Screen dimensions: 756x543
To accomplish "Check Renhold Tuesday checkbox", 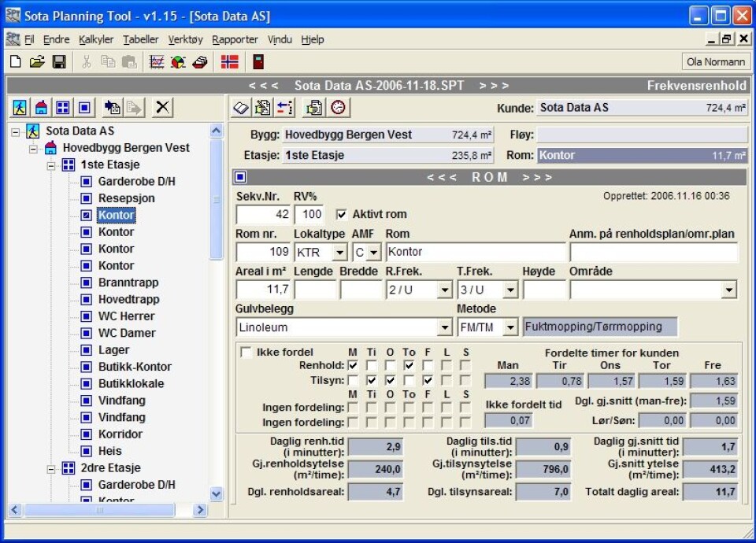I will pyautogui.click(x=371, y=365).
